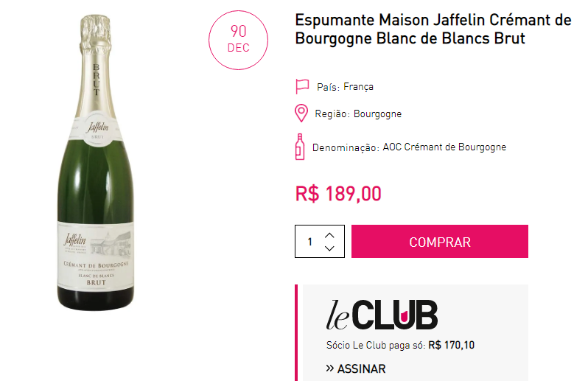
Task: Click the Sócio Le Club price R$ 170,10
Action: (452, 345)
